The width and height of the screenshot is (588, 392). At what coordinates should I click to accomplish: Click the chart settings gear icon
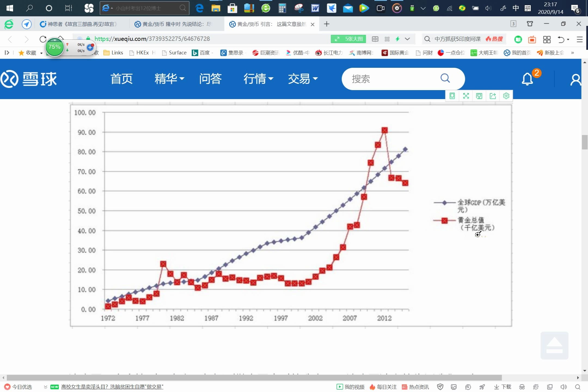click(x=506, y=95)
